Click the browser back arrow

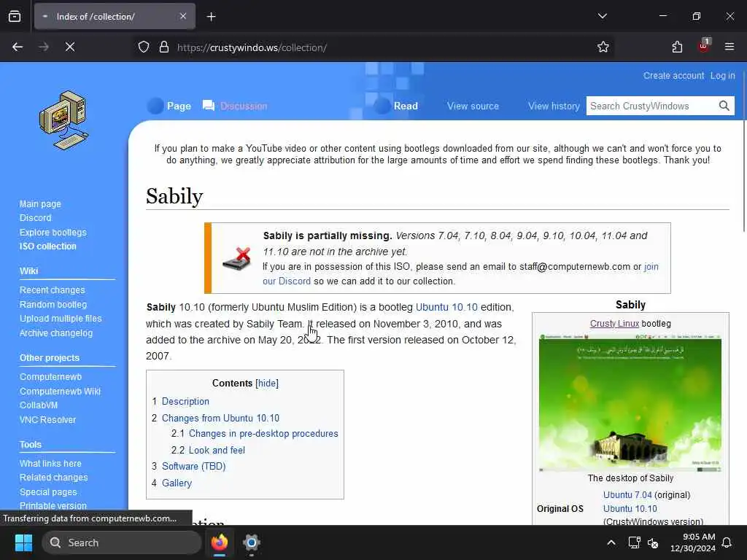click(18, 47)
